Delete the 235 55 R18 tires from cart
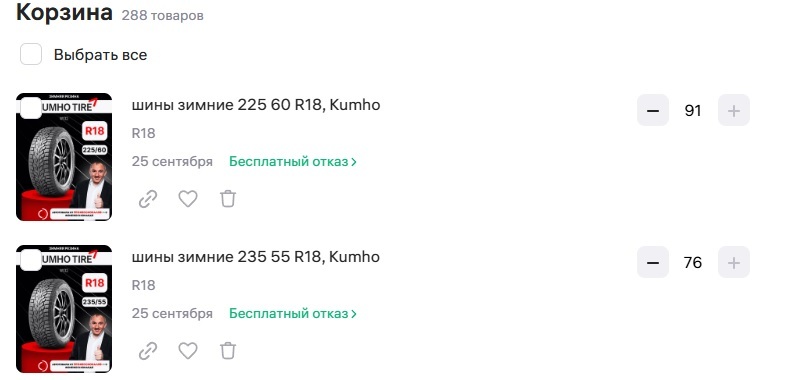The width and height of the screenshot is (790, 380). click(228, 350)
